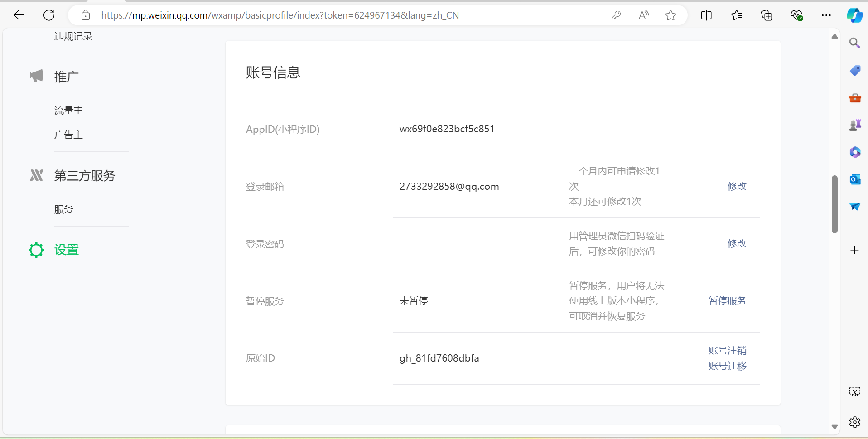Open 服务 under 第三方服务
Screen dimensions: 868x439
tap(63, 209)
